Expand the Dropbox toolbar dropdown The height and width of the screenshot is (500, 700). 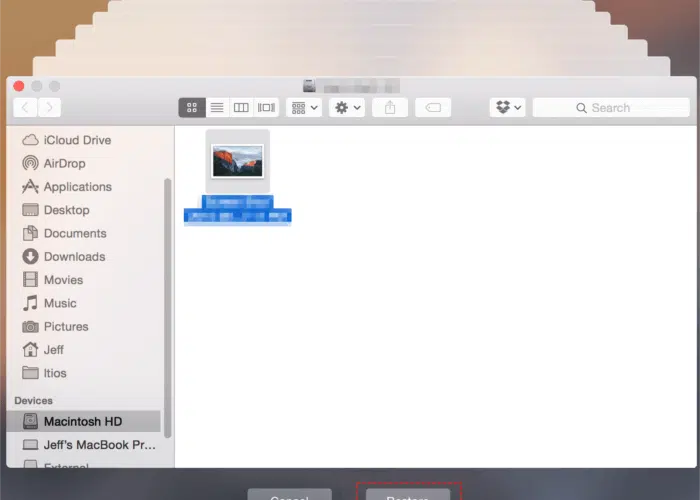pyautogui.click(x=507, y=107)
